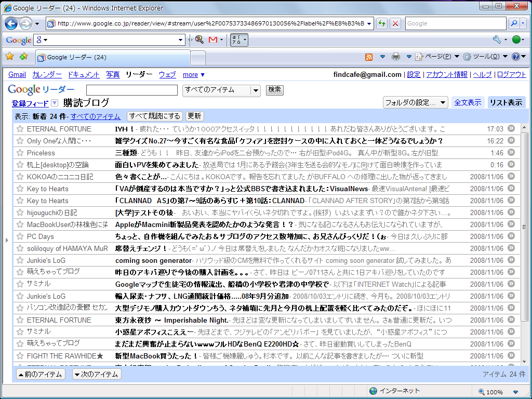Click the IE back navigation button

tap(11, 23)
